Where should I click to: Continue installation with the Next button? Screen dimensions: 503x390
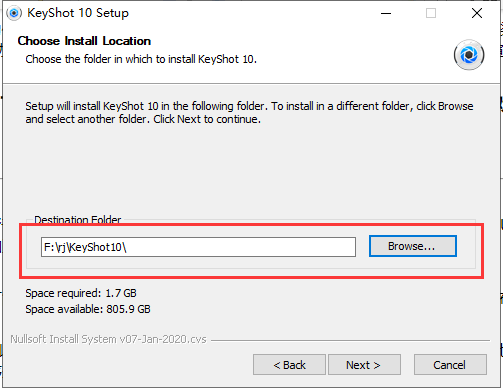tap(364, 365)
